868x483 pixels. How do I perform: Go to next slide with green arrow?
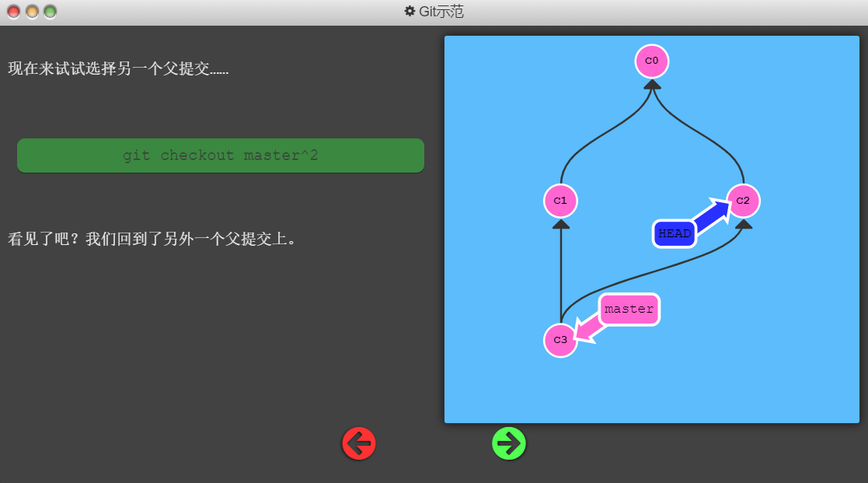(509, 443)
